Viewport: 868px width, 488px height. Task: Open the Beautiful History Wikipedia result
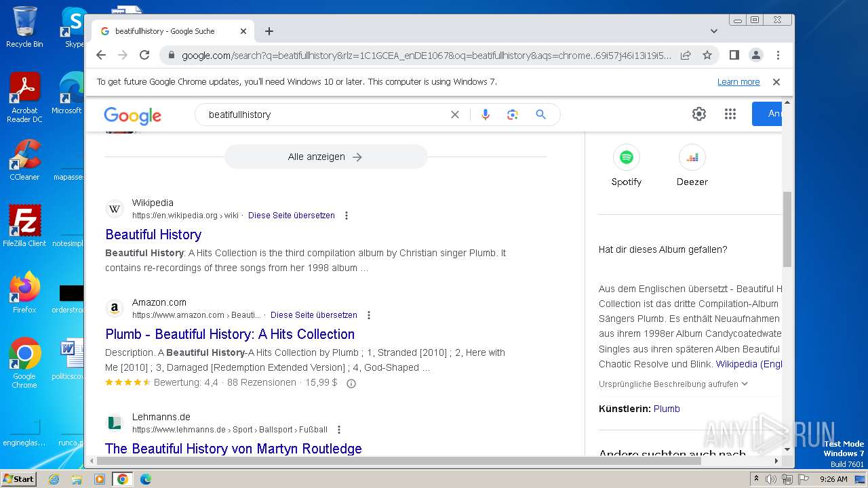[153, 235]
